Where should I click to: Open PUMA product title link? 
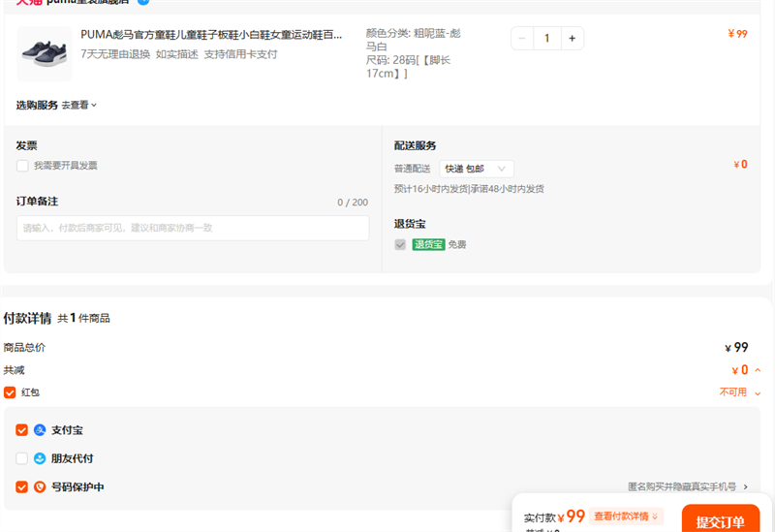[x=211, y=35]
